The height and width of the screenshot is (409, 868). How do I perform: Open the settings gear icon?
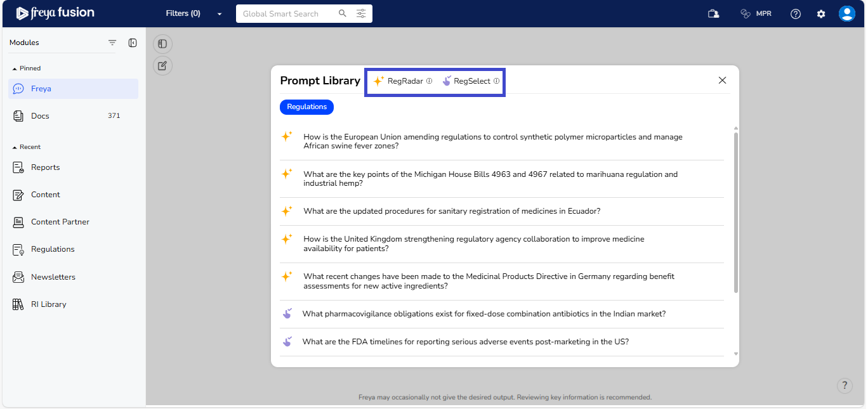pos(821,14)
